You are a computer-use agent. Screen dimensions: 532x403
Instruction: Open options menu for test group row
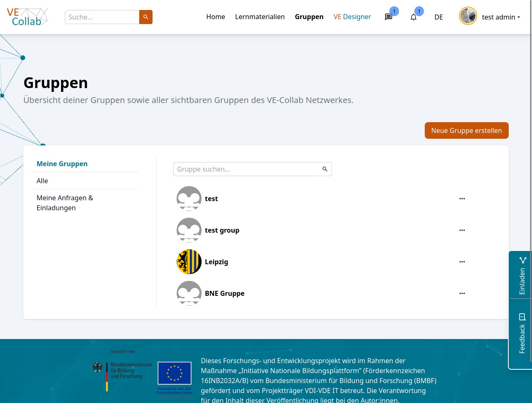click(462, 230)
